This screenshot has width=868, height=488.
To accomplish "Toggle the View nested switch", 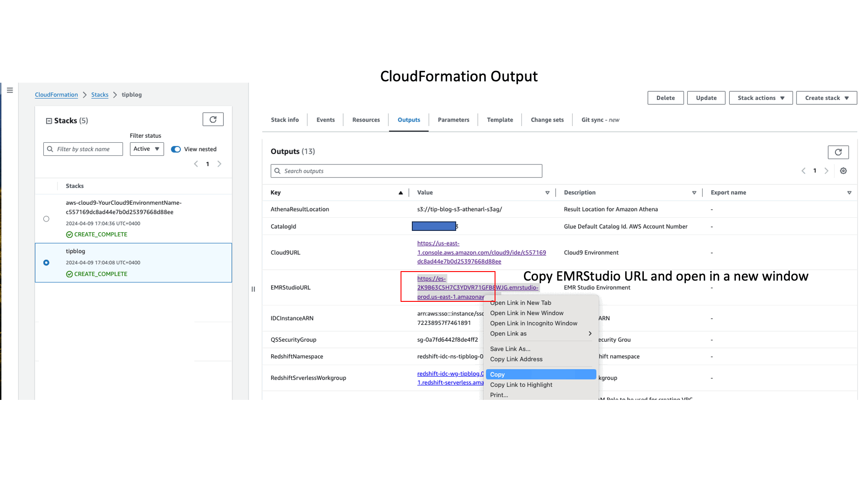I will coord(176,150).
